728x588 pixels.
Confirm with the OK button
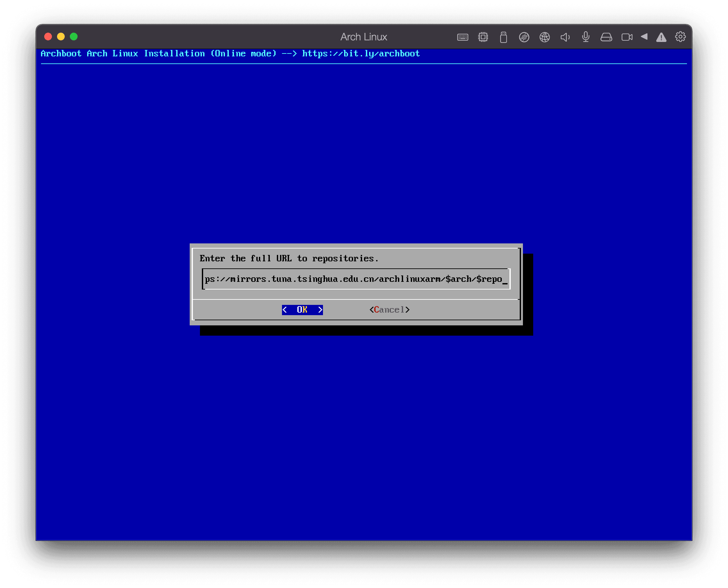[302, 310]
